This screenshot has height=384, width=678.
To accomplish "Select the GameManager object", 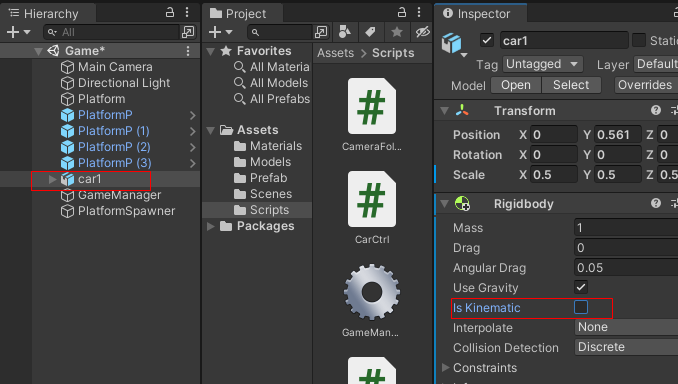I will point(119,195).
